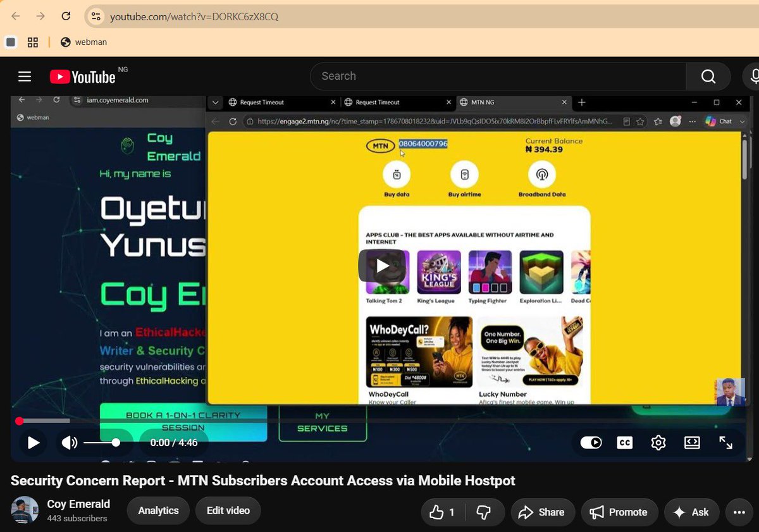The width and height of the screenshot is (759, 532).
Task: Like the video with thumbs up
Action: (443, 512)
